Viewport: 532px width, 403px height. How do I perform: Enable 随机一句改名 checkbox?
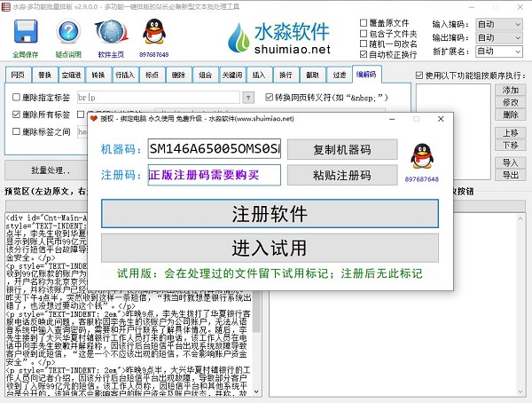[364, 43]
